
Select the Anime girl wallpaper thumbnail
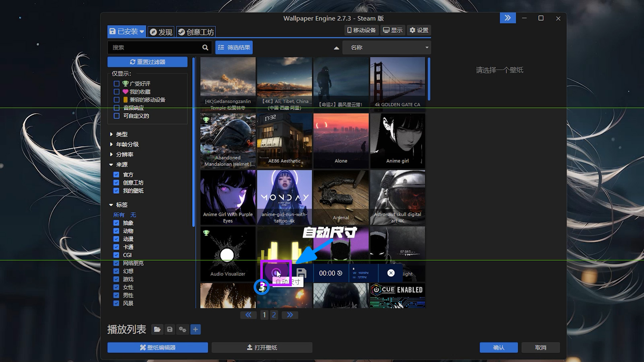click(397, 141)
